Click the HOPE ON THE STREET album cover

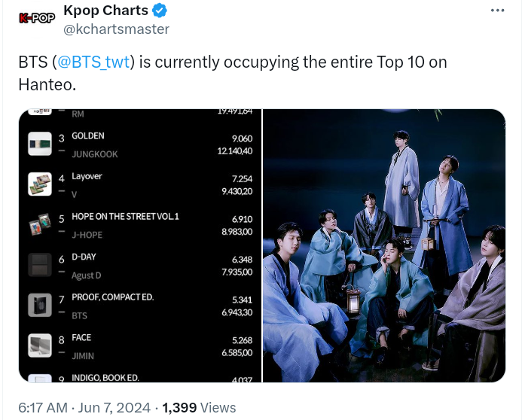(x=40, y=225)
